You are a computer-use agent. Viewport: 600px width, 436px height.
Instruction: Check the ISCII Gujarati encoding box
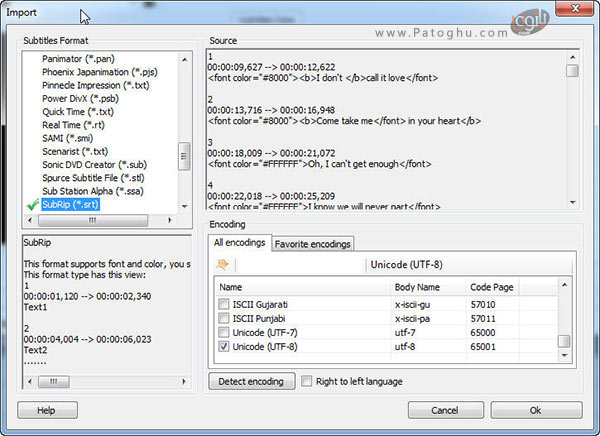coord(223,304)
